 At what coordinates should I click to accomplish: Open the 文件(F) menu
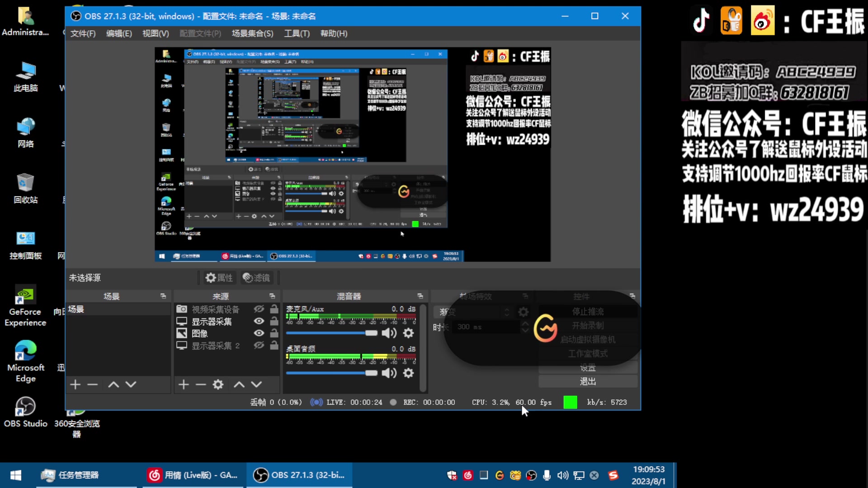(x=83, y=33)
